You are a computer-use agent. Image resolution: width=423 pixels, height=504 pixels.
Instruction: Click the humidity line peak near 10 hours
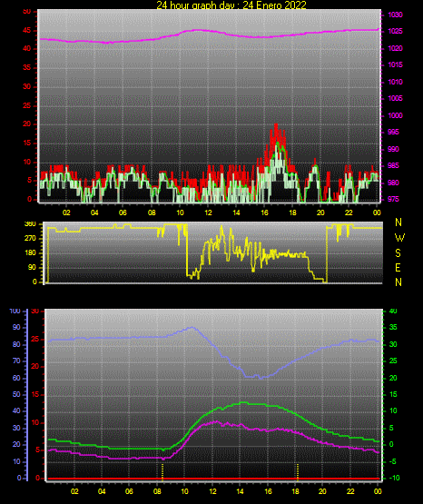click(x=192, y=328)
